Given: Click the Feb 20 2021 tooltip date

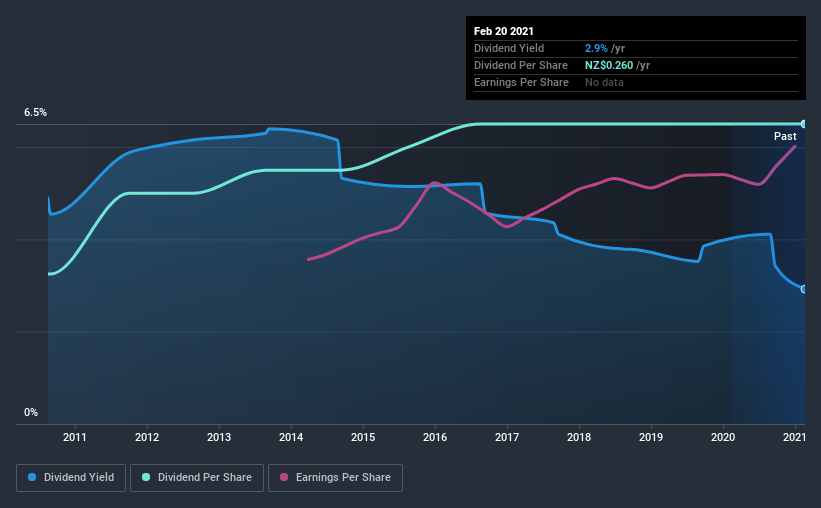Looking at the screenshot, I should [x=504, y=31].
